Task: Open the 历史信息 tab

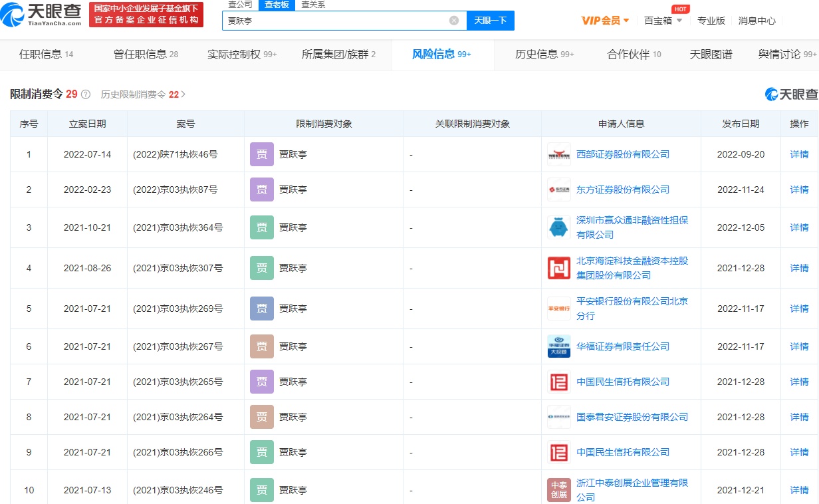Action: [544, 55]
